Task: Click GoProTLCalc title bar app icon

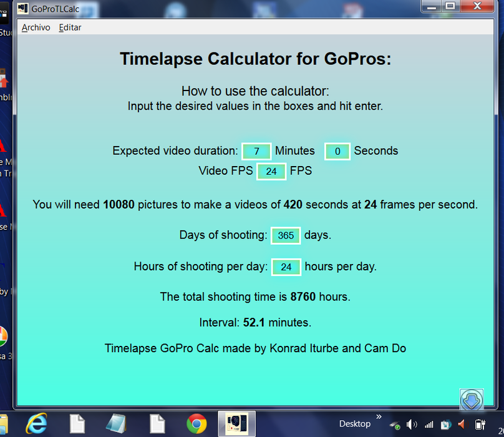Action: pos(23,8)
